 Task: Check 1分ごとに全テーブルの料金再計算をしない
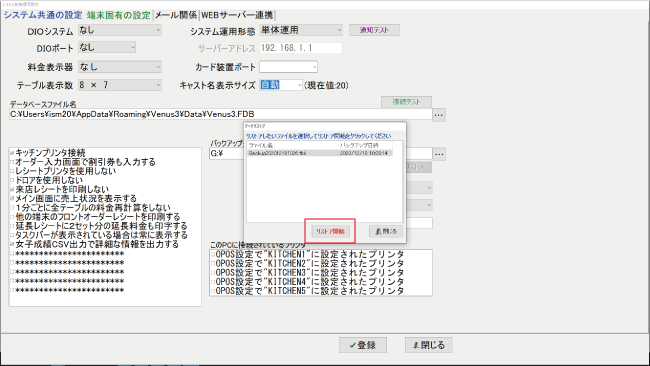click(12, 208)
